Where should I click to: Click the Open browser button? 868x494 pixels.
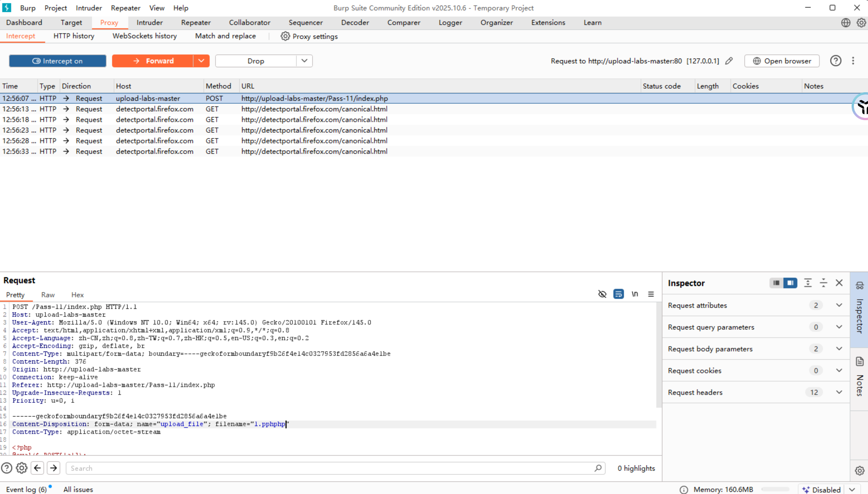tap(782, 61)
